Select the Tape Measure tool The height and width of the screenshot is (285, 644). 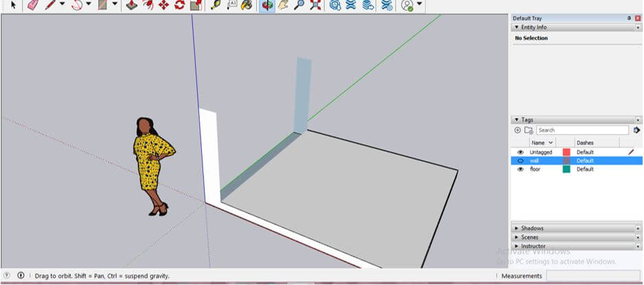point(216,5)
